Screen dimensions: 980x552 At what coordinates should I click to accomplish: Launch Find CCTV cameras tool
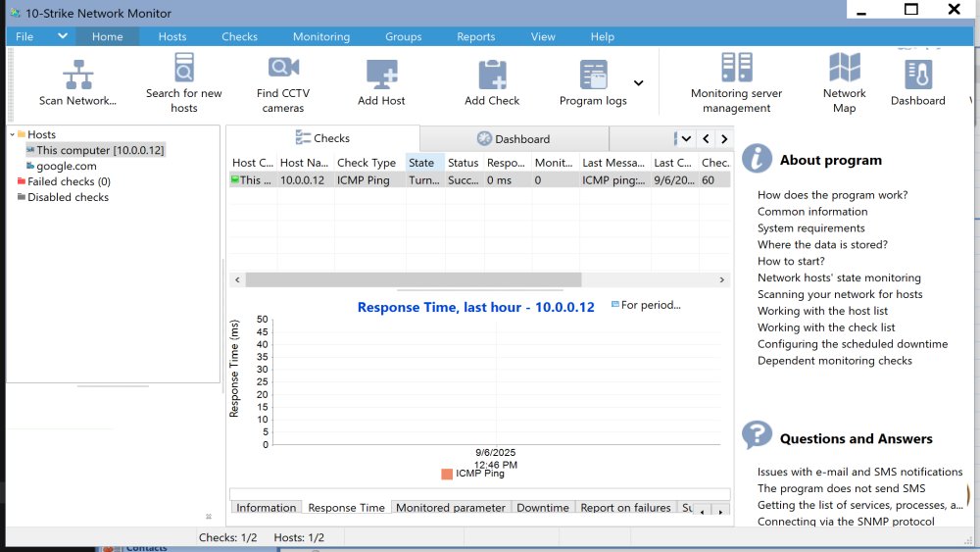click(x=283, y=69)
